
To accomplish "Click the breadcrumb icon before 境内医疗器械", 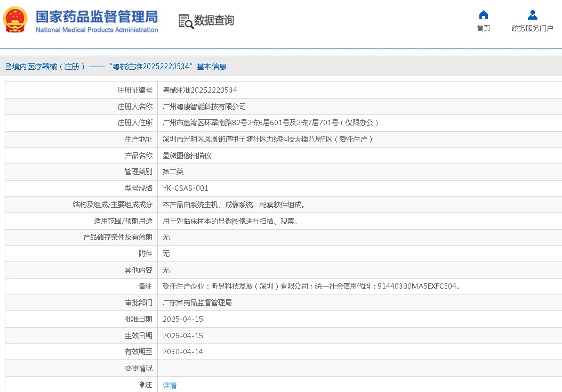I will [x=7, y=67].
